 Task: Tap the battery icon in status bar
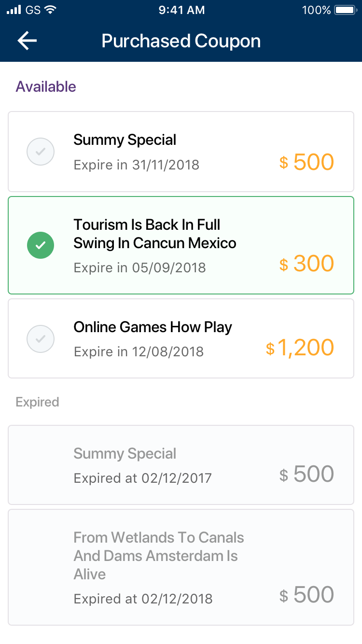coord(345,10)
